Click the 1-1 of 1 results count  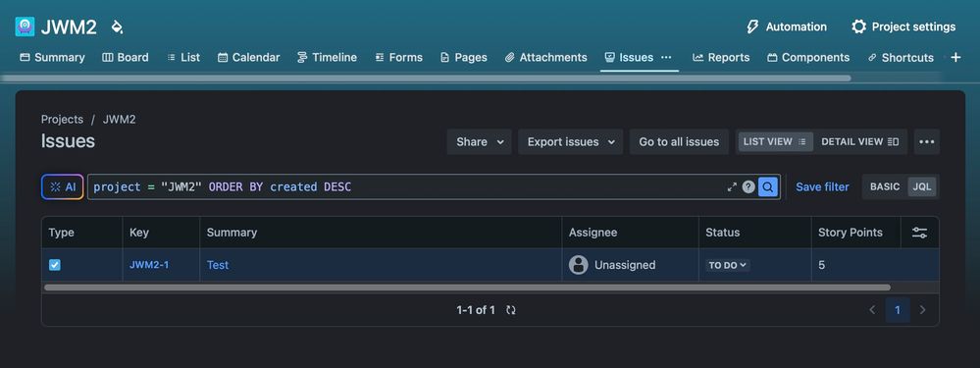tap(476, 310)
